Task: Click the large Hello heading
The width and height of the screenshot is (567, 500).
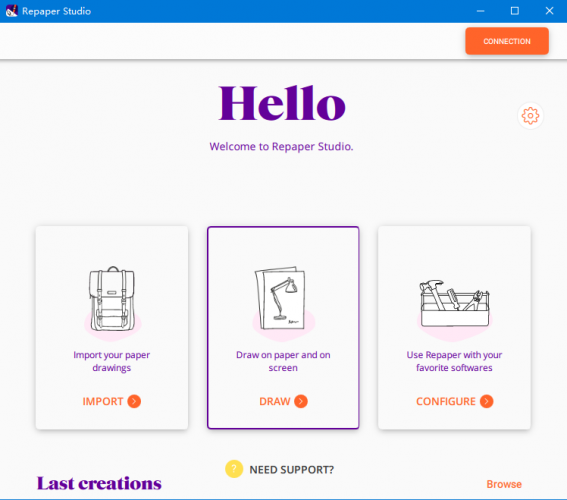Action: 282,103
